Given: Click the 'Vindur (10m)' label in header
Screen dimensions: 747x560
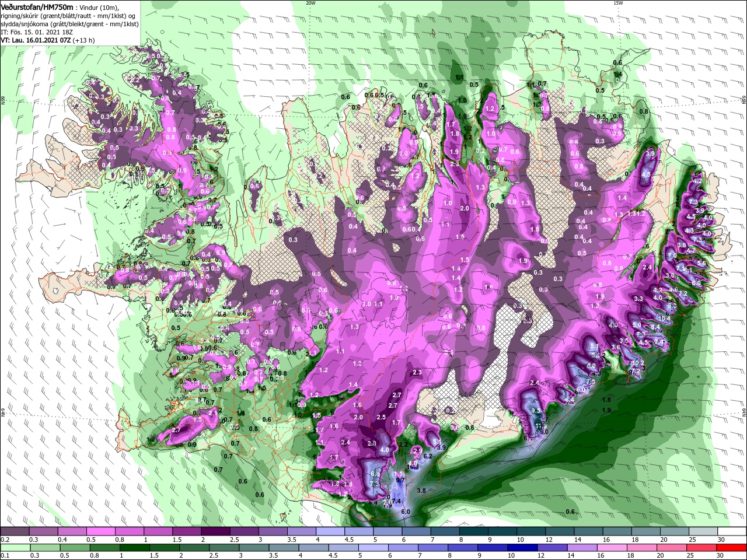Looking at the screenshot, I should pyautogui.click(x=99, y=7).
